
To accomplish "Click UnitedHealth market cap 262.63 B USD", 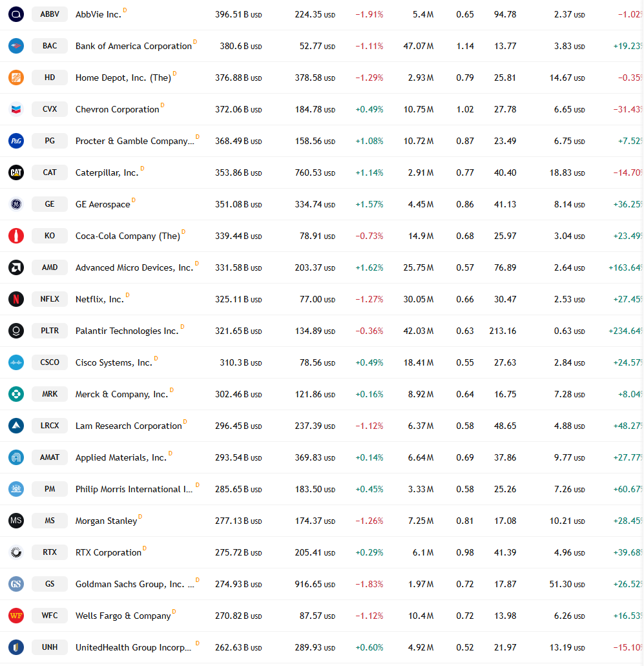I will 238,648.
